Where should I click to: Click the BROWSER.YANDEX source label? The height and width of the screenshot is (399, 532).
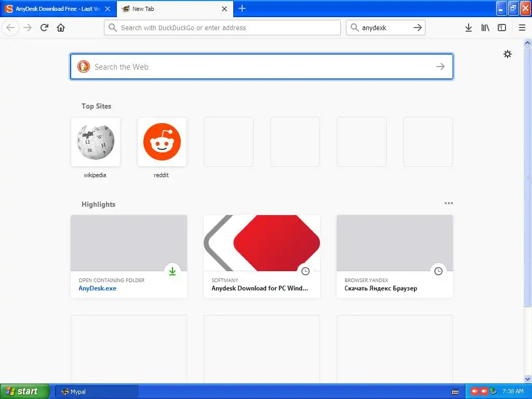[x=366, y=280]
